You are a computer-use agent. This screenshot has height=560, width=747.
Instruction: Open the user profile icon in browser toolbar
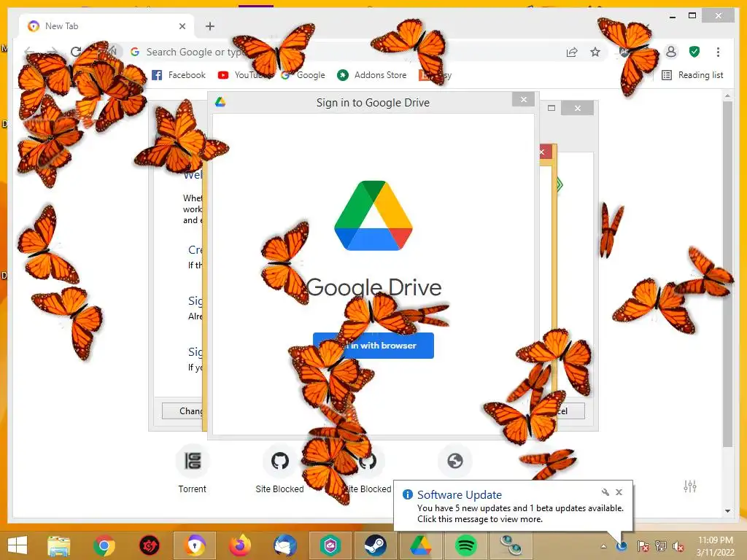pos(671,52)
